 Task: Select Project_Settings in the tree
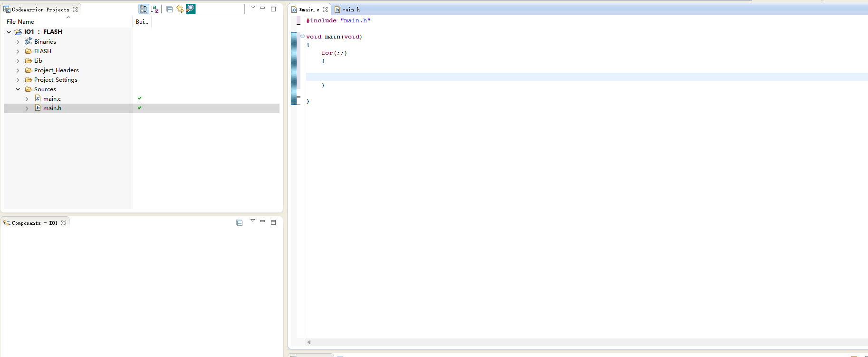[56, 80]
